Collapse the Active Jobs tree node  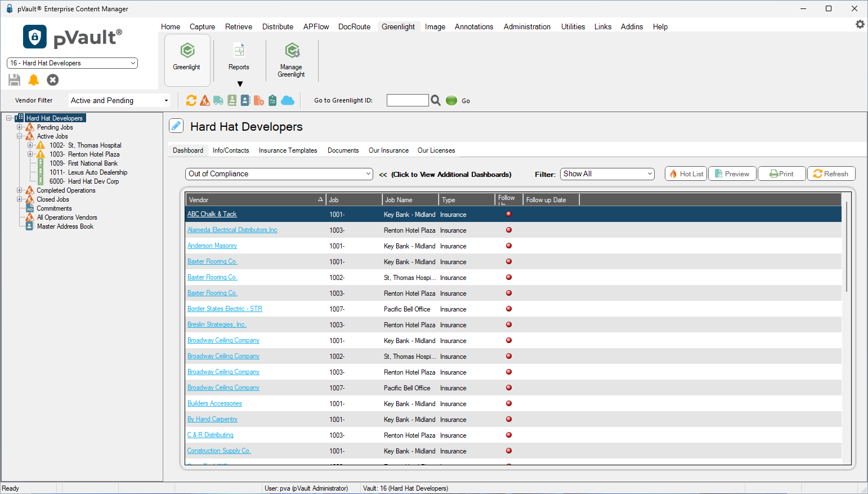pyautogui.click(x=19, y=136)
